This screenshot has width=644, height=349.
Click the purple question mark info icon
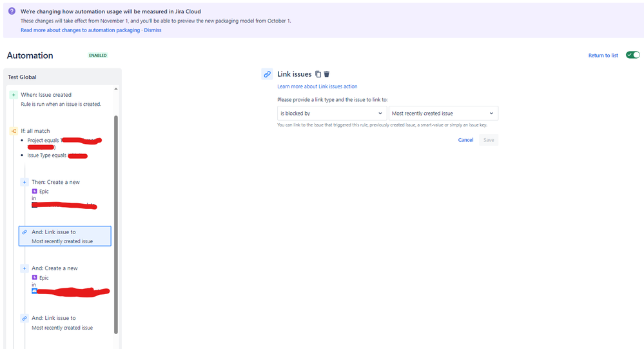coord(12,11)
